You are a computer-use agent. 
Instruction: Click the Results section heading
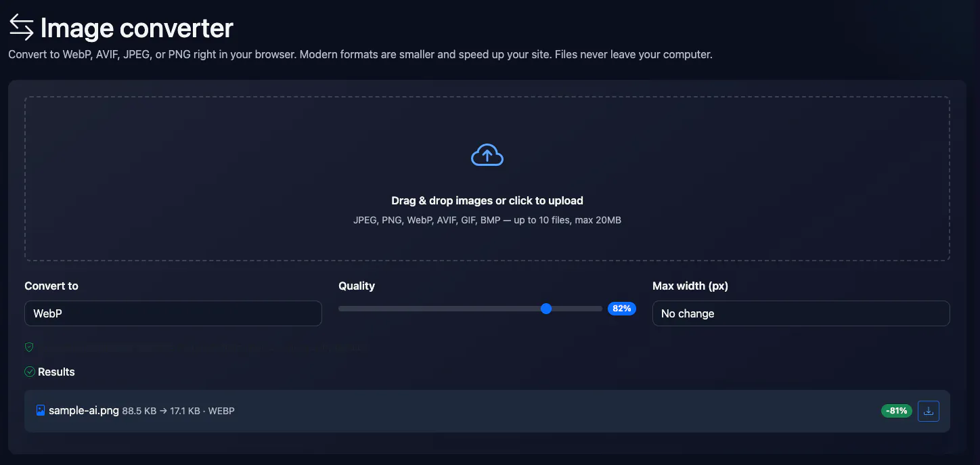[56, 372]
